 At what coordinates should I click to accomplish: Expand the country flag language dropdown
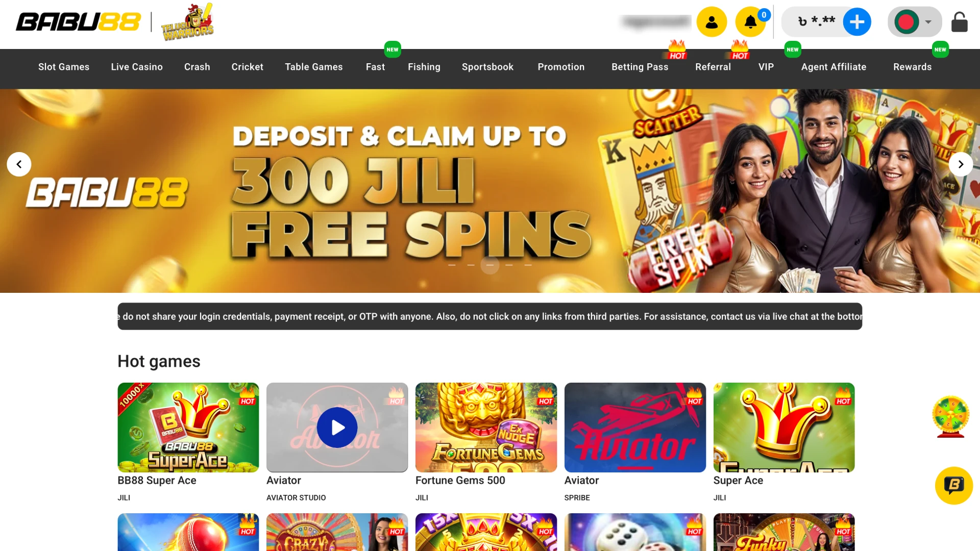pyautogui.click(x=915, y=22)
